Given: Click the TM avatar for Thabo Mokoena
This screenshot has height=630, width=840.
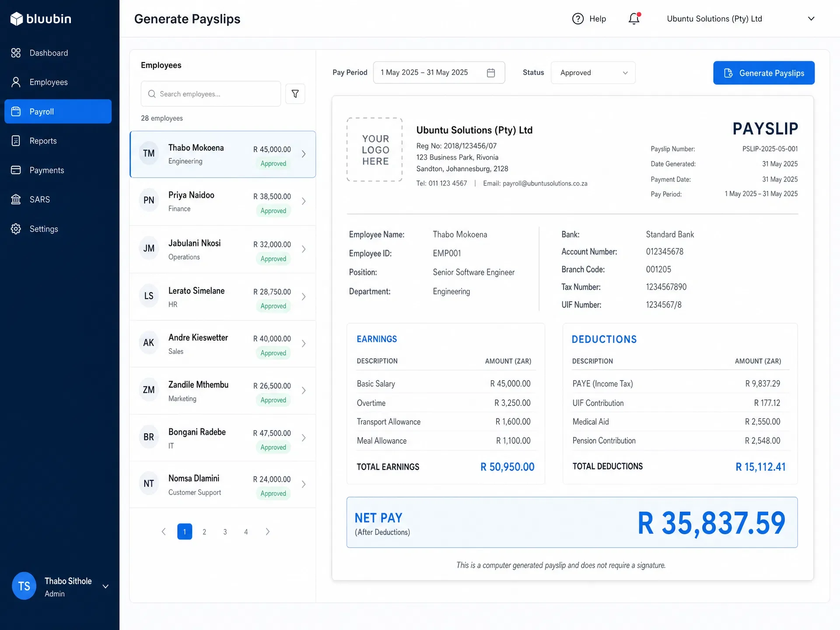Looking at the screenshot, I should [x=149, y=154].
